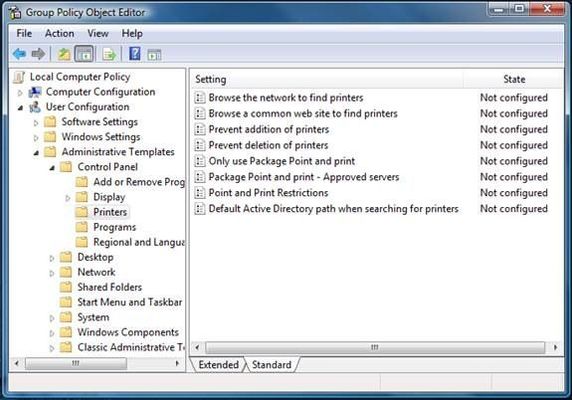Click the Control Panel folder icon
The height and width of the screenshot is (400, 572).
(66, 167)
